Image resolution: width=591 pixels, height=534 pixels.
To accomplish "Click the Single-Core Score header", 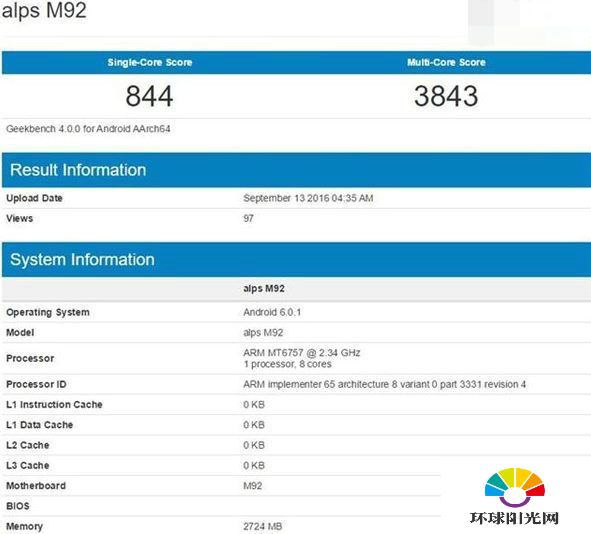I will click(150, 62).
